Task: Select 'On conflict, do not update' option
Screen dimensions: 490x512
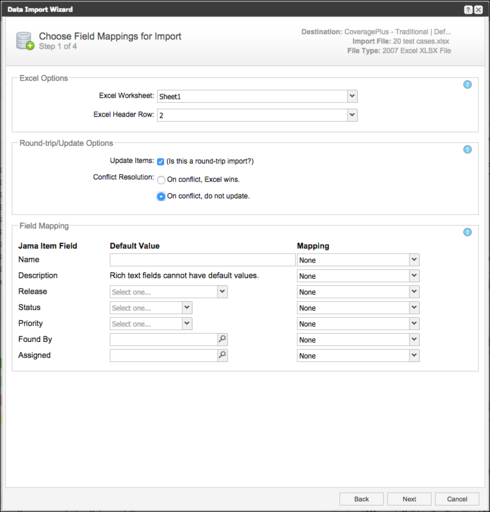Action: tap(161, 196)
